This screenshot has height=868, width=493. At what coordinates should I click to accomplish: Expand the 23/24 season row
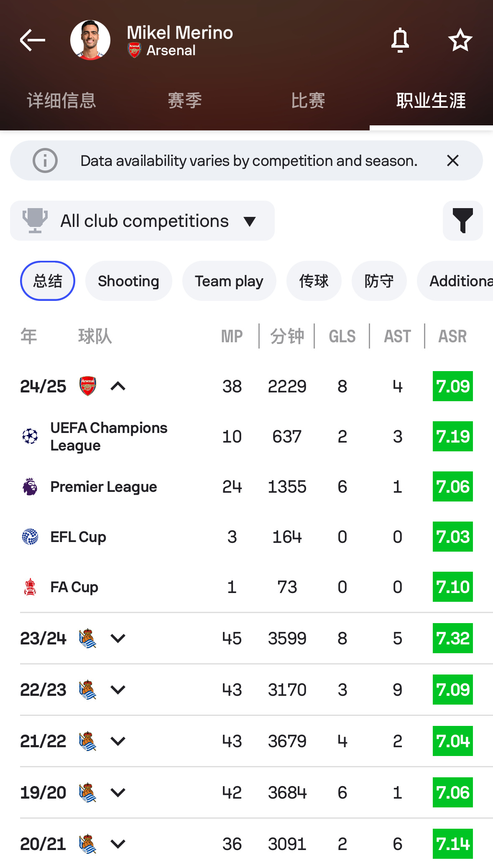point(118,638)
